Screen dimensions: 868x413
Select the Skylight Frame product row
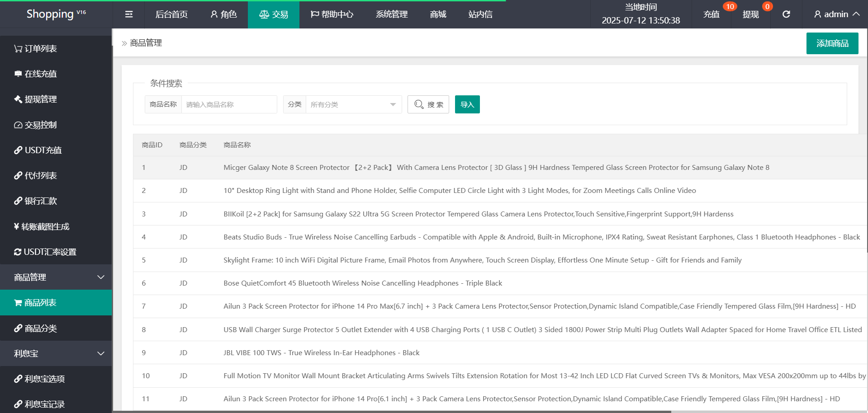click(x=500, y=260)
